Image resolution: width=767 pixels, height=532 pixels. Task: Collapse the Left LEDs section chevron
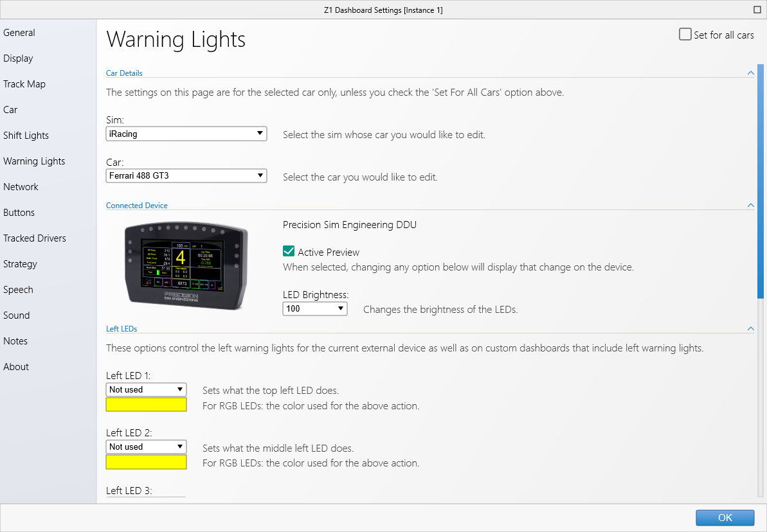click(x=750, y=328)
